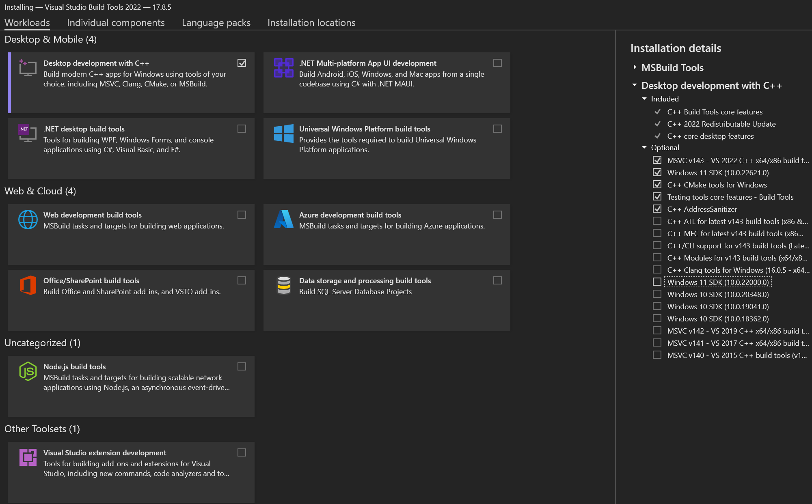
Task: Collapse the Optional components list
Action: tap(644, 148)
